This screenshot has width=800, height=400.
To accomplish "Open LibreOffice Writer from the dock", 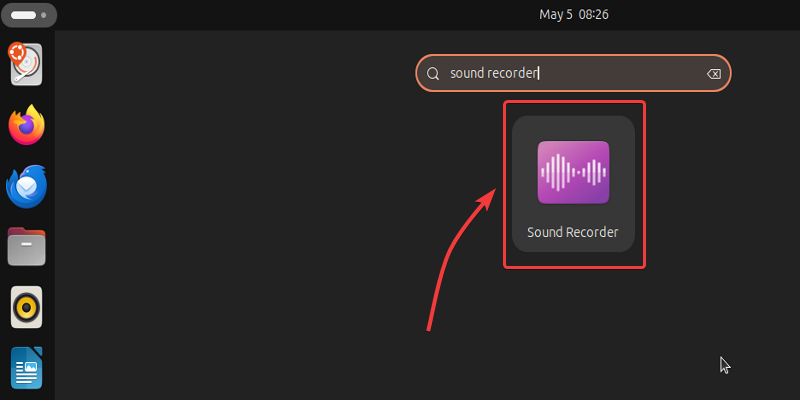I will click(27, 366).
